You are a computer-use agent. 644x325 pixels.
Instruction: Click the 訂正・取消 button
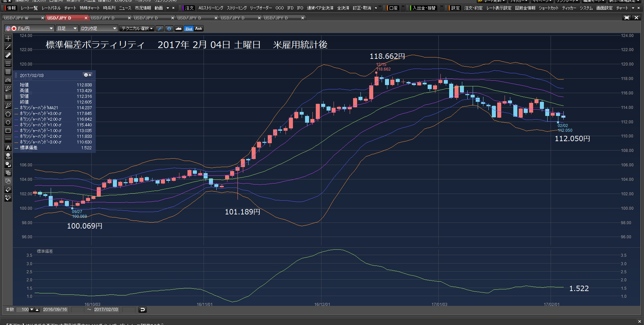click(x=362, y=8)
